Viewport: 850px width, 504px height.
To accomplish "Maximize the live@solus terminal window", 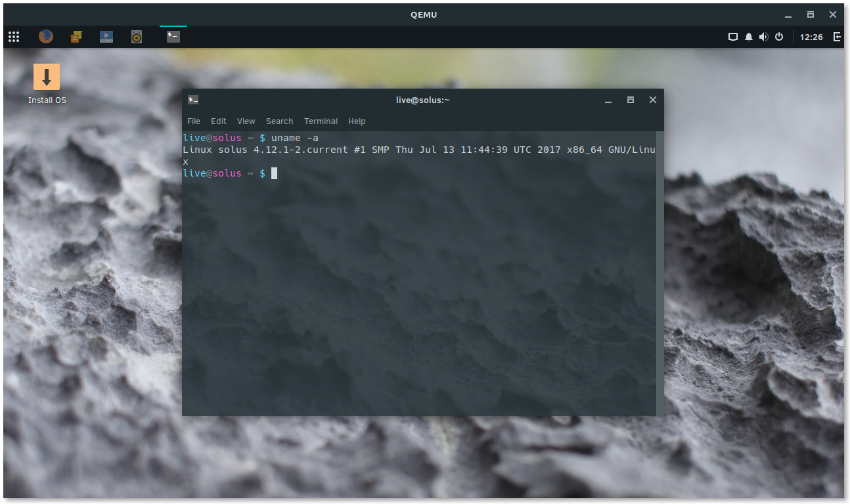I will [x=631, y=100].
